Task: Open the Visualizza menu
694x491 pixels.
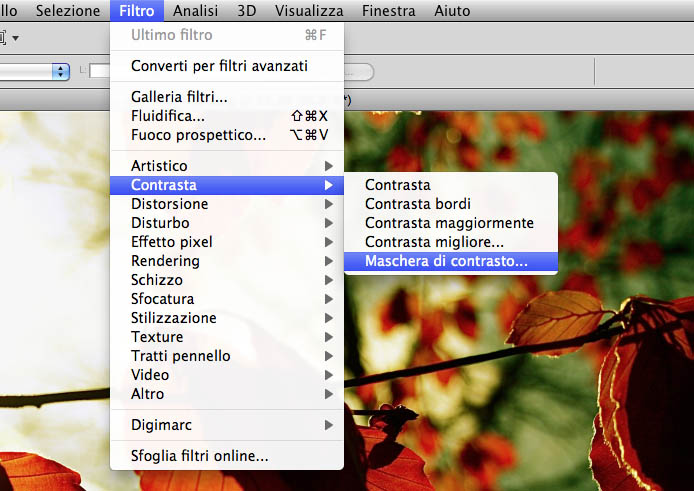Action: 309,11
